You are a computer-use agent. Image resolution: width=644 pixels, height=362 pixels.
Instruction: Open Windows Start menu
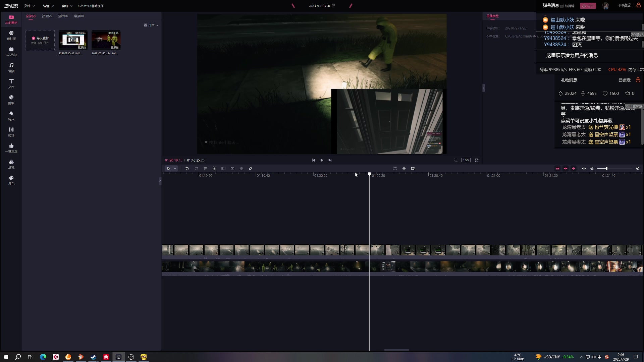[6, 357]
